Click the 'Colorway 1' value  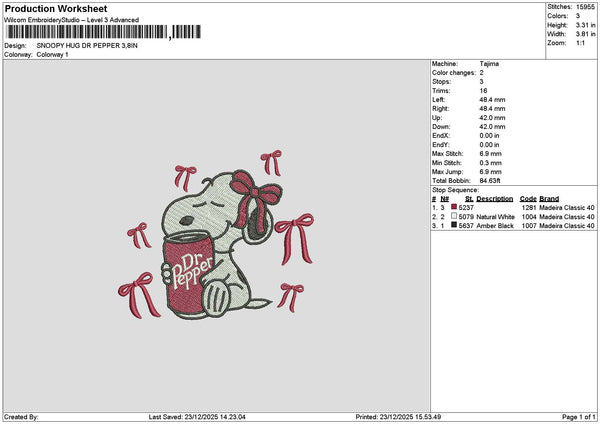52,54
